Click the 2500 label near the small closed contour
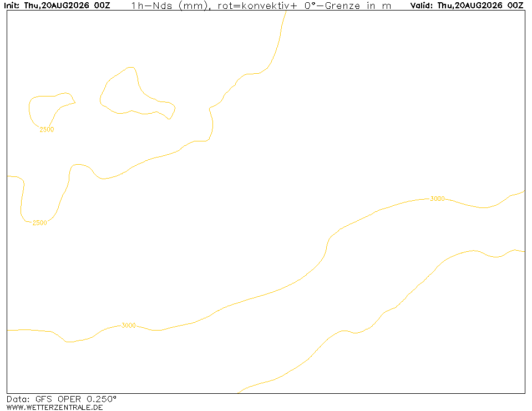 pyautogui.click(x=47, y=130)
